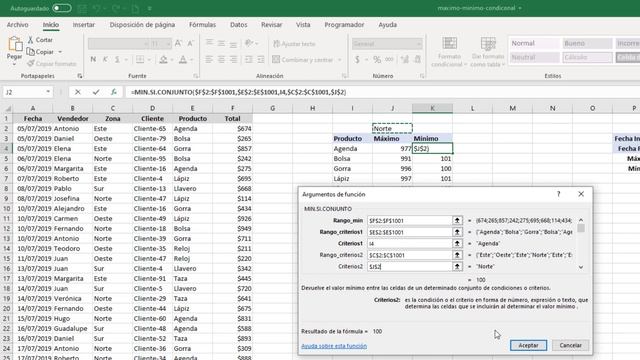Click the Rango_min input field
640x360 pixels.
click(x=409, y=220)
